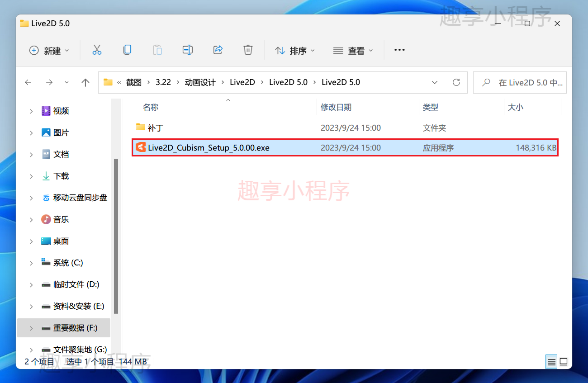Click the 补丁 folder icon
This screenshot has width=588, height=383.
141,127
